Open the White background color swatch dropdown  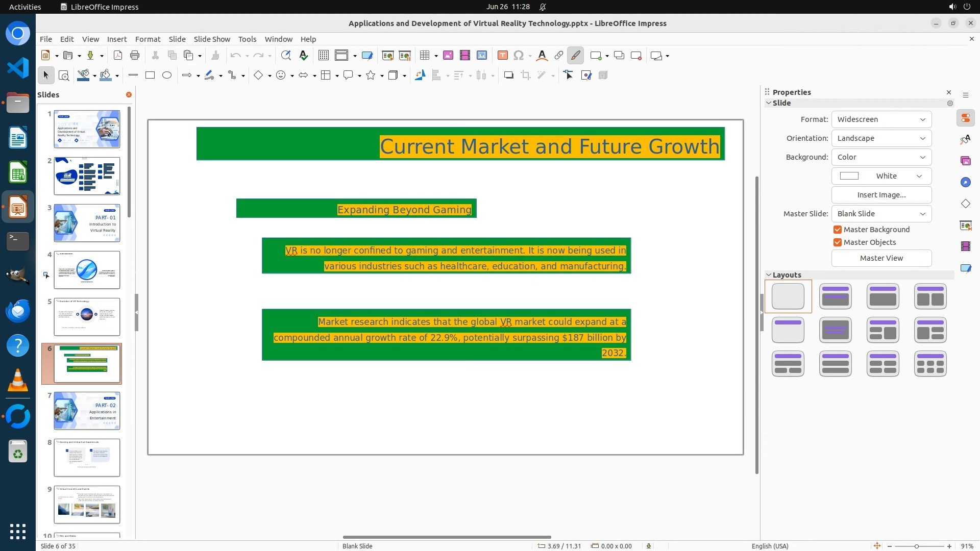coord(881,176)
